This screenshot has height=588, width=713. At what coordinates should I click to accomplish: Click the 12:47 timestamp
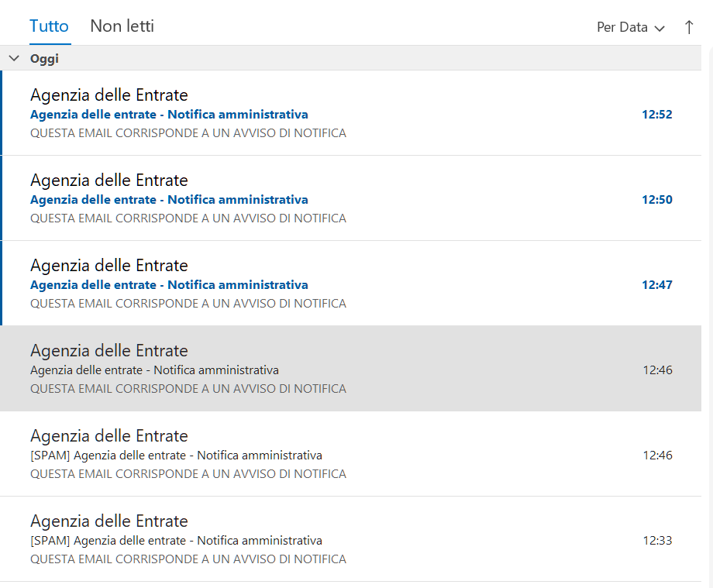(x=656, y=285)
